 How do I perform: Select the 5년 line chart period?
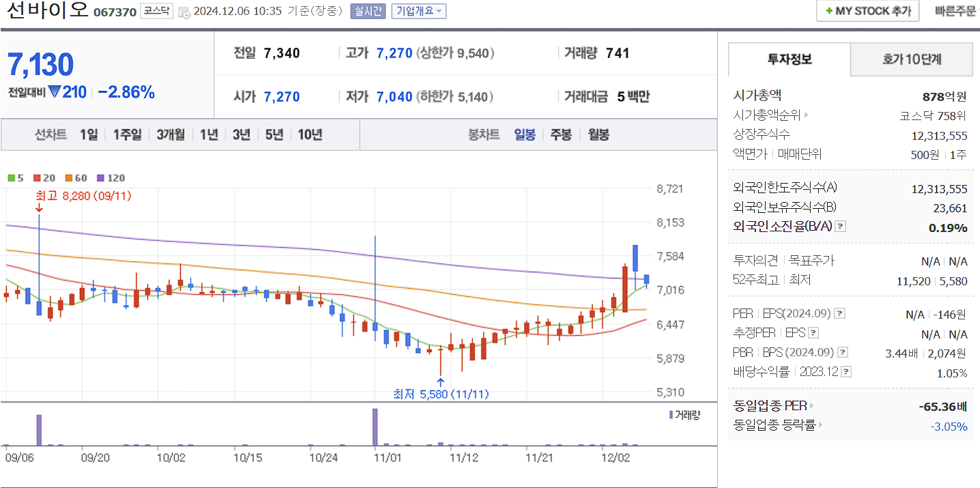click(x=273, y=134)
